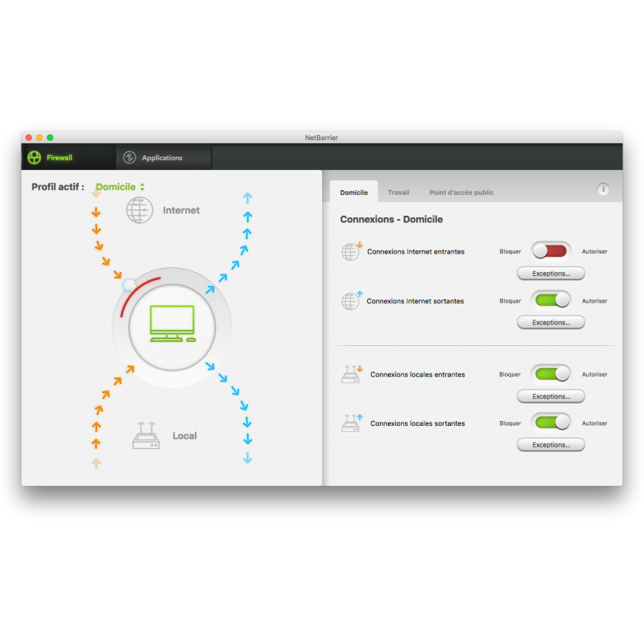Screen dimensions: 644x644
Task: Minimize the NetBarrier window with yellow button
Action: point(39,138)
